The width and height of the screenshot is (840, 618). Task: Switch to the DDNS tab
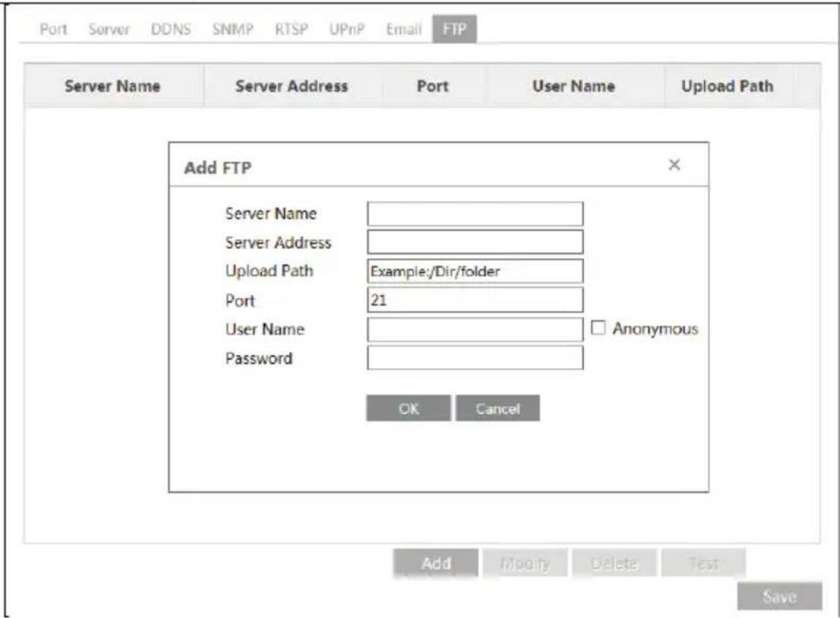tap(171, 29)
